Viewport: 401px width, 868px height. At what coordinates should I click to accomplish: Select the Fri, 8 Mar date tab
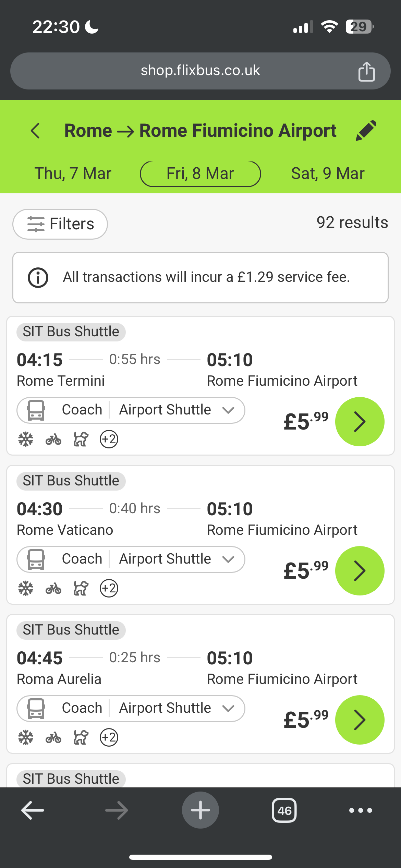[200, 174]
